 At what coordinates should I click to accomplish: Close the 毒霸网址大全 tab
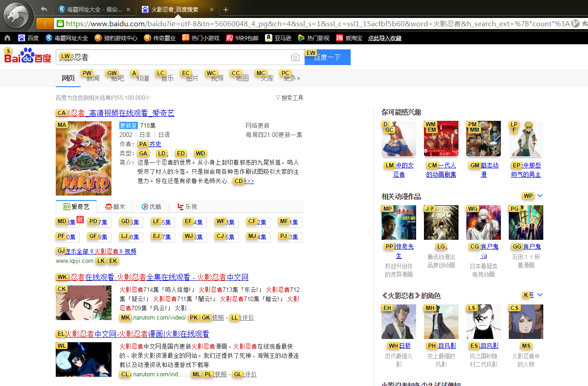(x=128, y=10)
